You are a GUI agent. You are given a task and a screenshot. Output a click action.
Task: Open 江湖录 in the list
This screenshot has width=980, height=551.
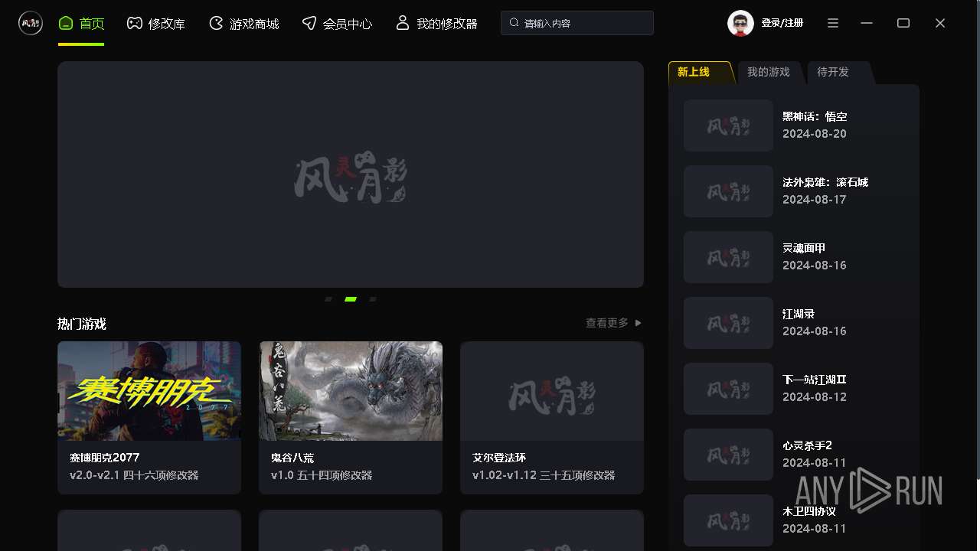tap(799, 315)
